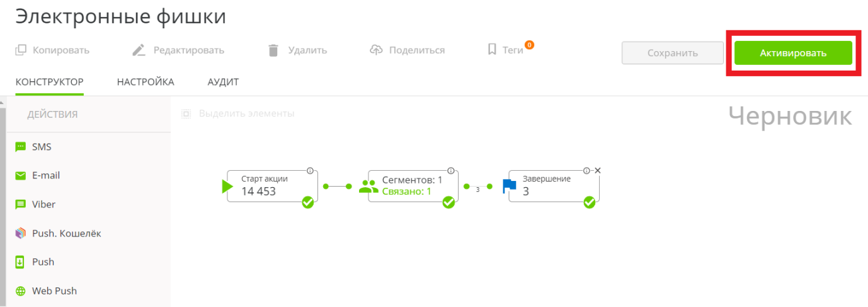Remove the Завершение node with its X
This screenshot has height=307, width=868.
coord(598,171)
